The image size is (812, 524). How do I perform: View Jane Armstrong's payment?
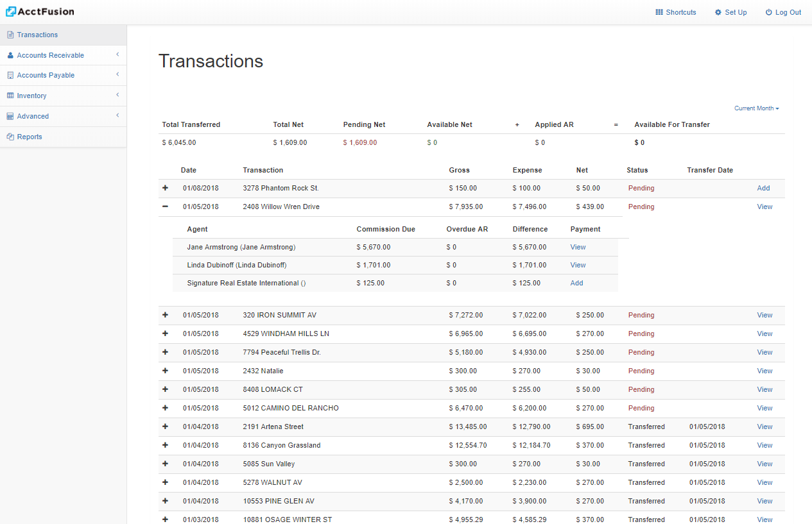[578, 247]
